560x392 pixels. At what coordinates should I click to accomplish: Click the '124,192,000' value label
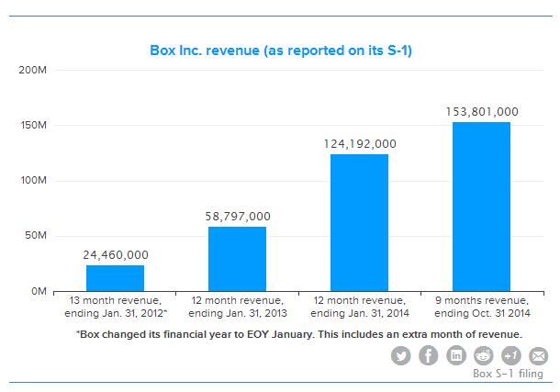tap(360, 144)
